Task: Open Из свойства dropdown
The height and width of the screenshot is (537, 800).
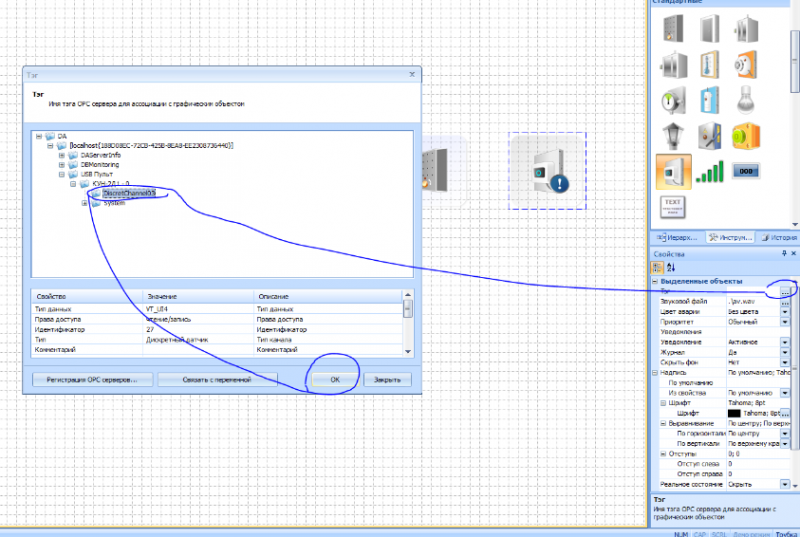Action: coord(785,393)
